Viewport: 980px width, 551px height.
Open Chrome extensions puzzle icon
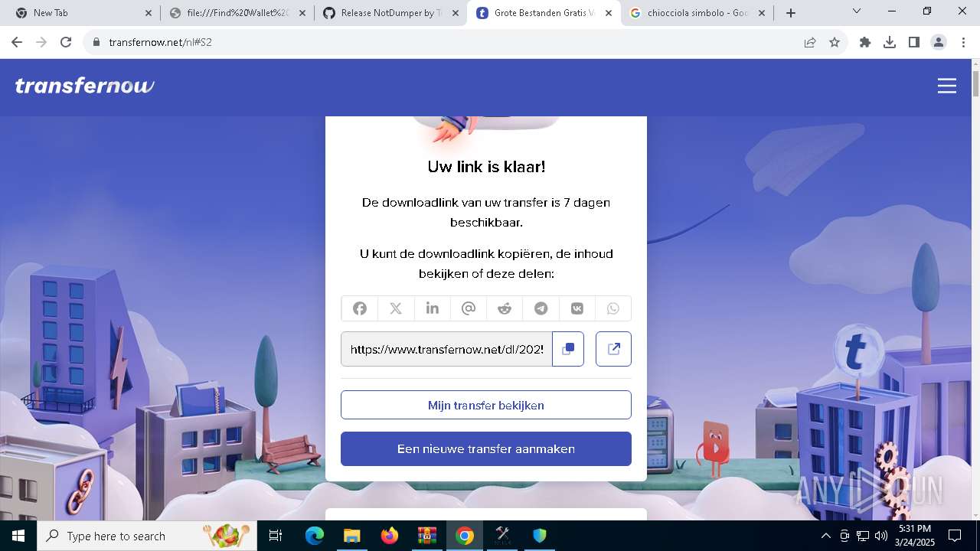point(865,42)
